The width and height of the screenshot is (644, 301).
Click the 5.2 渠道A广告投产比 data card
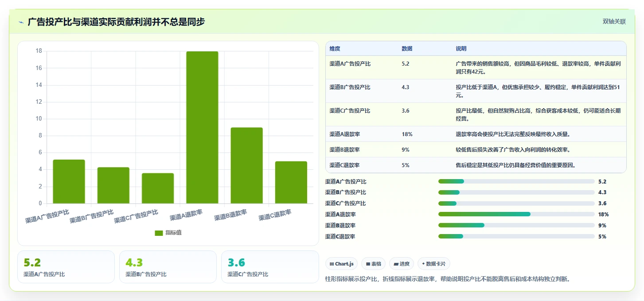pos(66,267)
